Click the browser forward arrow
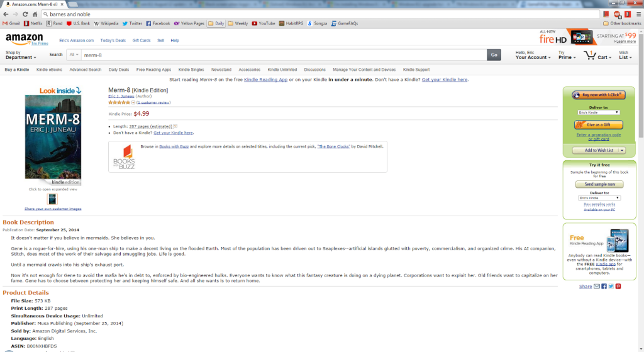Viewport: 644px width, 352px height. pyautogui.click(x=16, y=14)
